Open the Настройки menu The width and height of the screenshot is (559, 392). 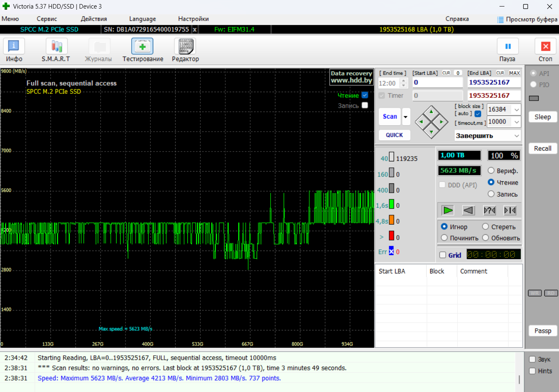(x=193, y=19)
